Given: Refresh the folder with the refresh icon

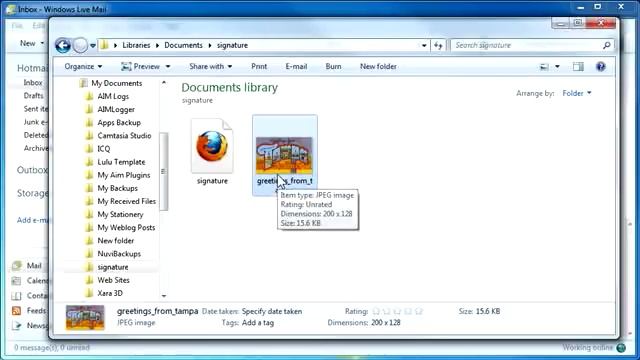Looking at the screenshot, I should pyautogui.click(x=438, y=45).
